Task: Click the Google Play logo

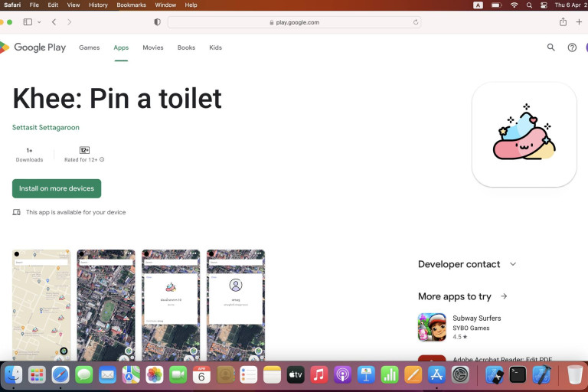Action: click(33, 47)
